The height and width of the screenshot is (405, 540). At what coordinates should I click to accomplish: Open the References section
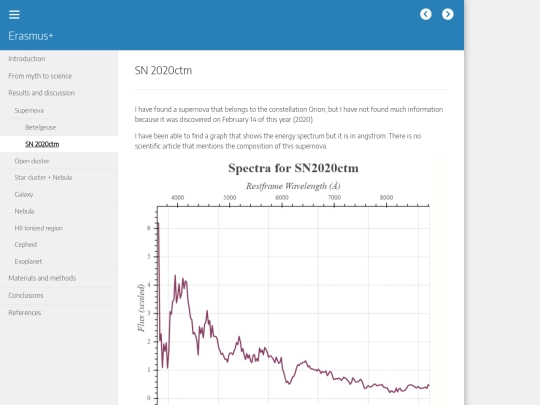(59, 313)
